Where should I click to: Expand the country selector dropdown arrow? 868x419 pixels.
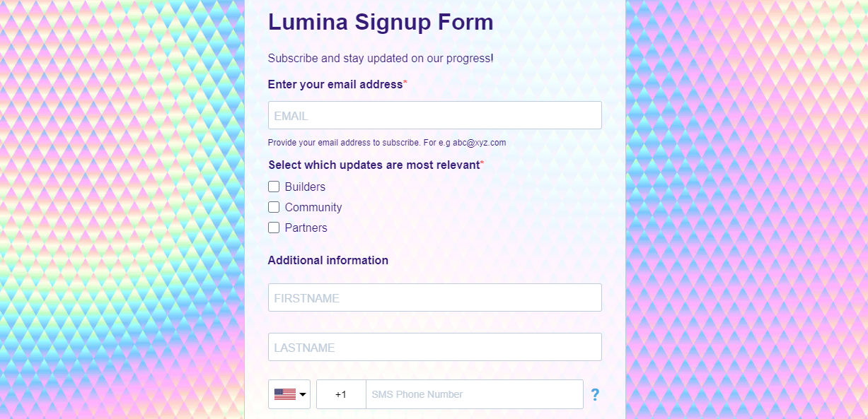[303, 394]
